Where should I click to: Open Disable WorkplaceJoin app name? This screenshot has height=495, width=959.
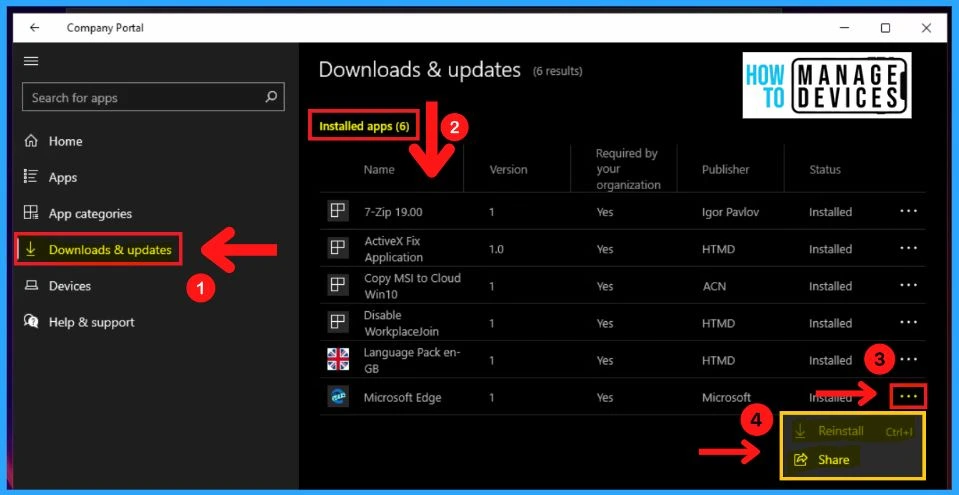click(401, 323)
